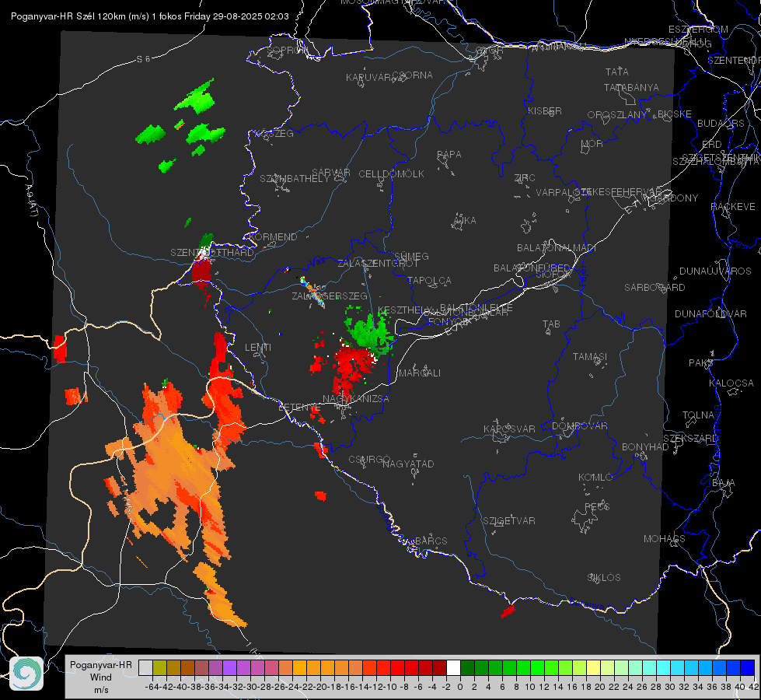Screen dimensions: 761x700
Task: Select the CELLDÖMÖLK label
Action: point(392,174)
